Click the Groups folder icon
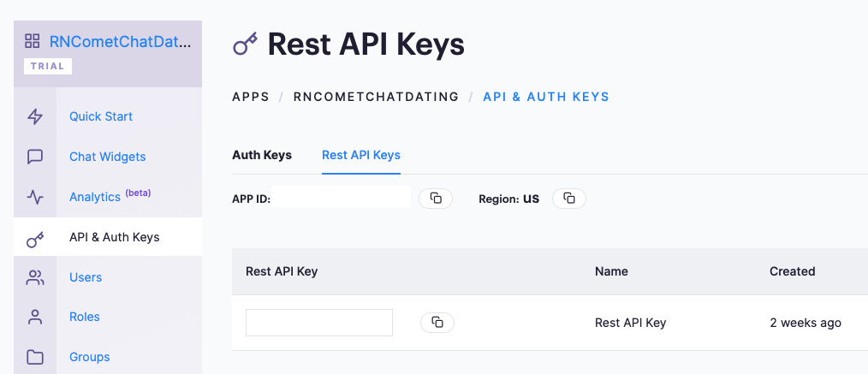The width and height of the screenshot is (868, 374). [x=35, y=358]
